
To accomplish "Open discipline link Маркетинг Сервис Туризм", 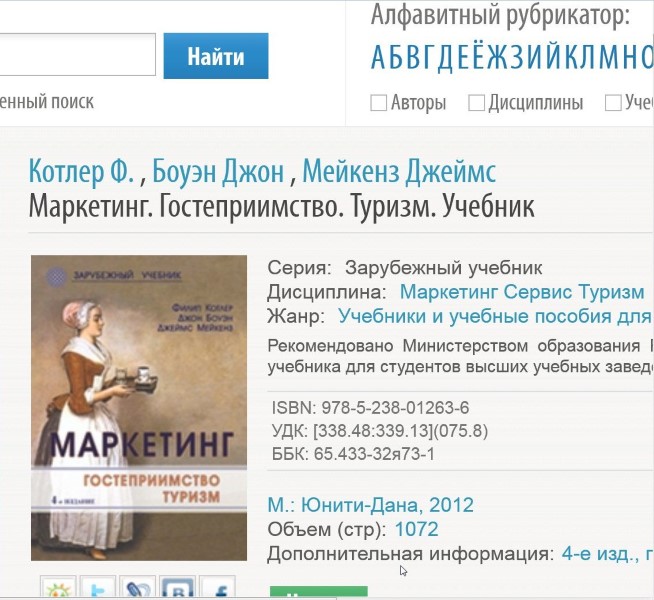I will click(522, 292).
